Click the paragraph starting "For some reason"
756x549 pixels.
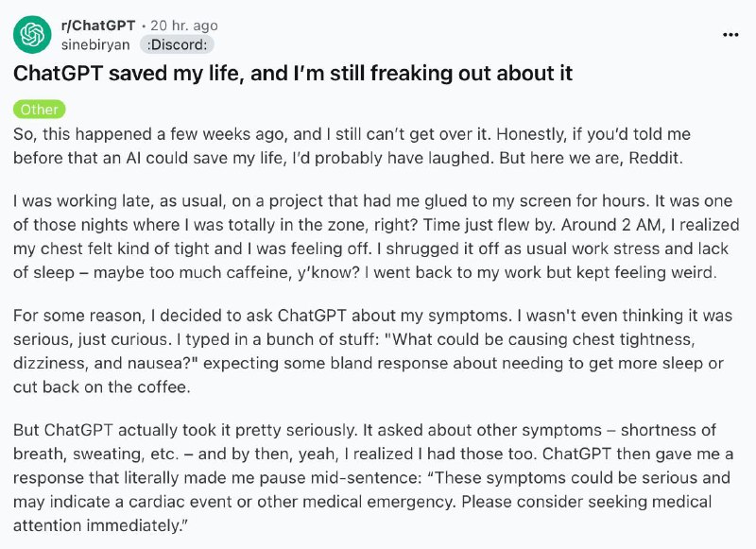[x=369, y=352]
